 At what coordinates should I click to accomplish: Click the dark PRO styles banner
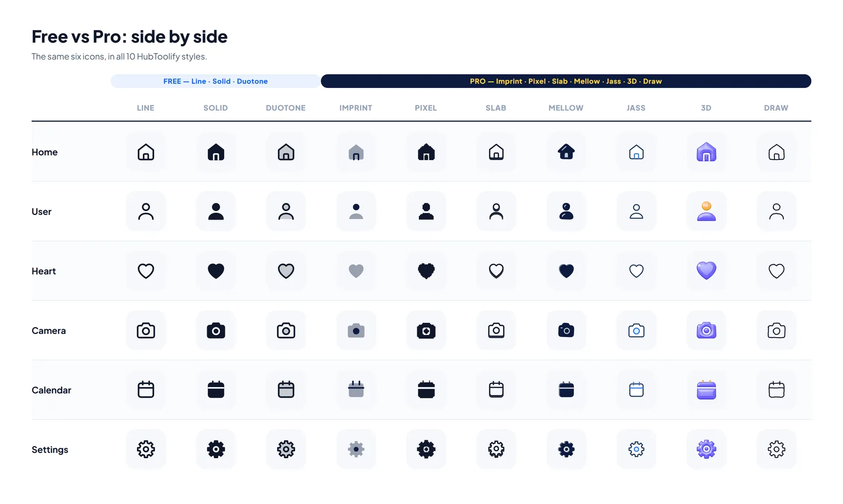pyautogui.click(x=566, y=81)
